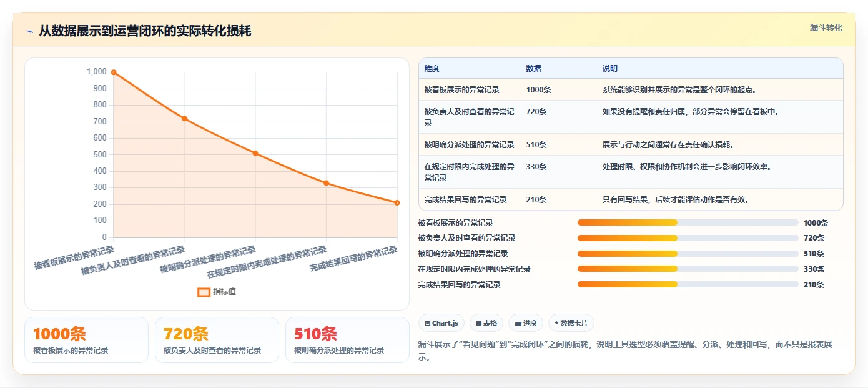Click the 1000条 data card
This screenshot has height=388, width=868.
point(87,340)
